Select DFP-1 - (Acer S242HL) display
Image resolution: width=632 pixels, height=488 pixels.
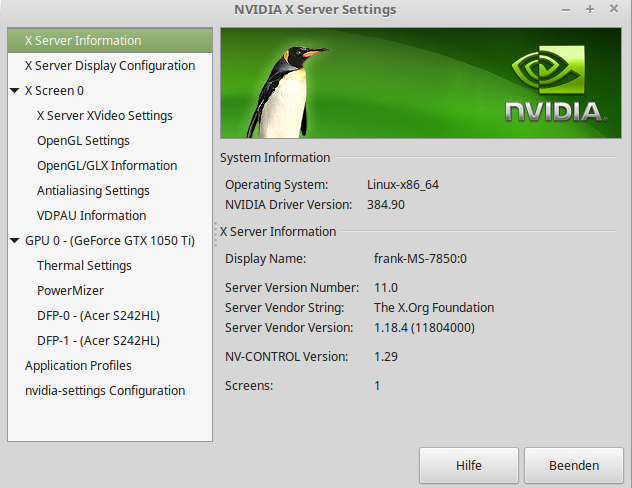click(98, 341)
